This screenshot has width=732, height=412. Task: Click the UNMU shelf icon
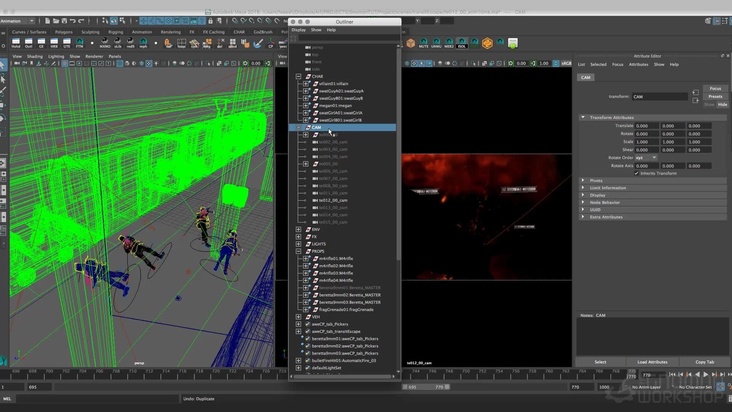point(436,43)
